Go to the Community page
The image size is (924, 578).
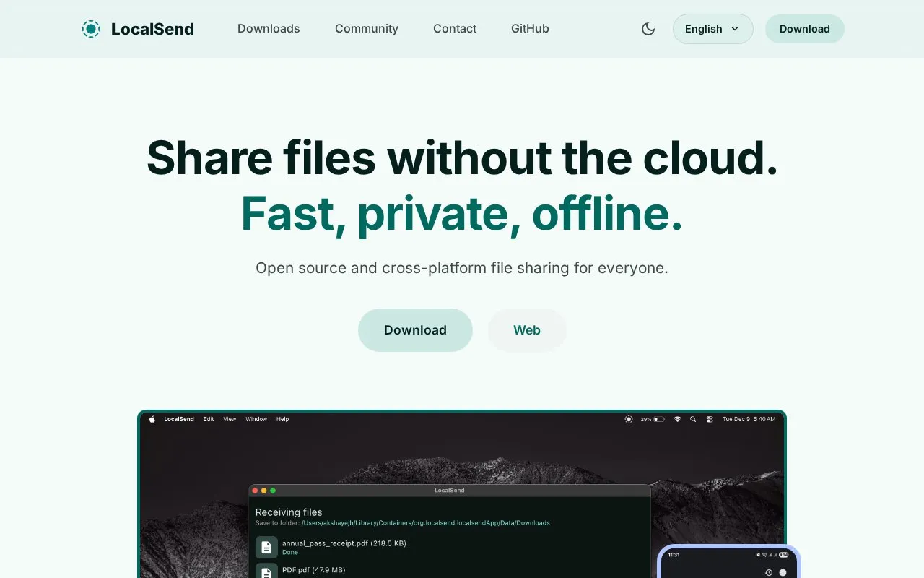click(367, 29)
